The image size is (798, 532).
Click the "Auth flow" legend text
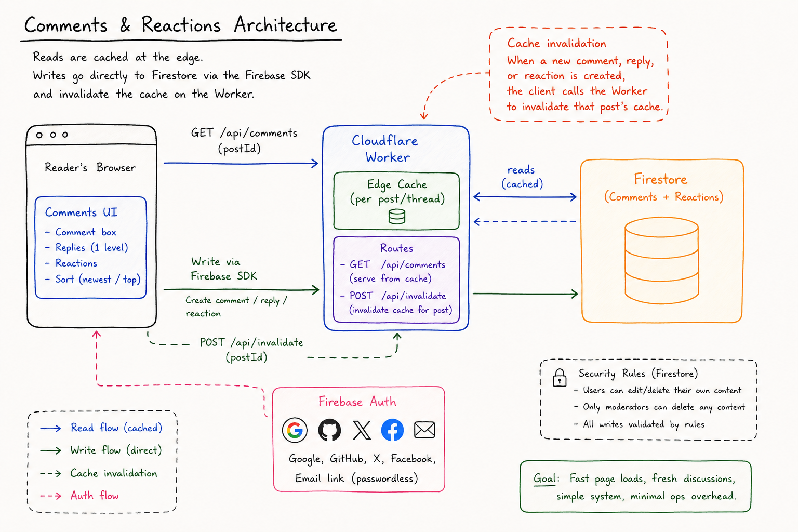(x=95, y=496)
